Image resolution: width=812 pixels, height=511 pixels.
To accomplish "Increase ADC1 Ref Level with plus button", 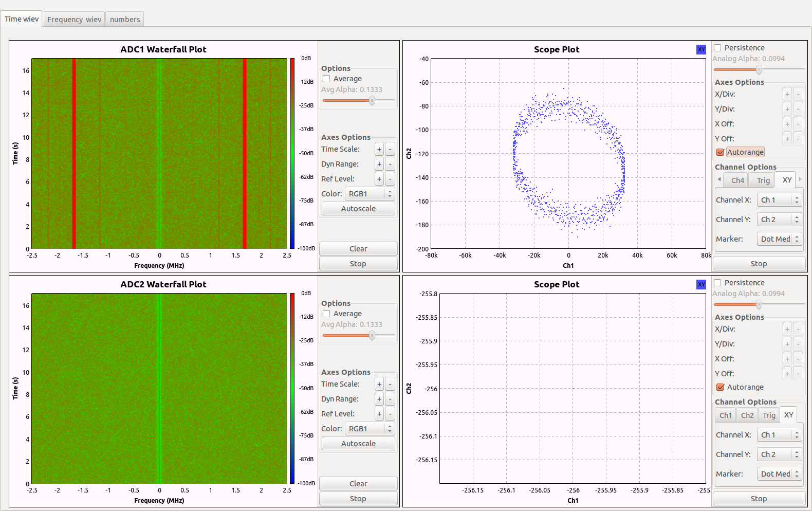I will (x=379, y=179).
